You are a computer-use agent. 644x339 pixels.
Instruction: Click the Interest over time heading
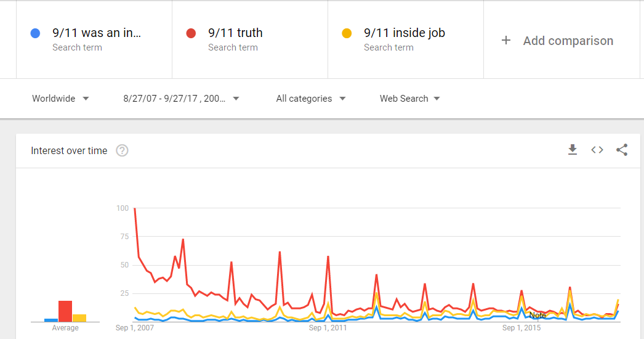(69, 150)
